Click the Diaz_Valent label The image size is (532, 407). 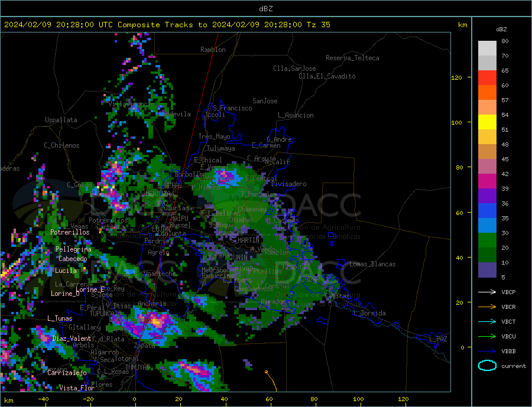(72, 338)
